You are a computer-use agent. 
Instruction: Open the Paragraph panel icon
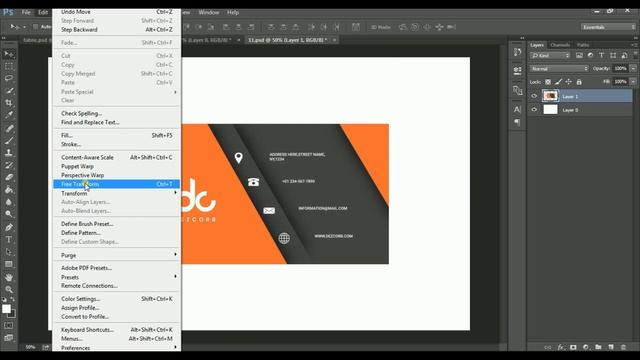tap(517, 122)
